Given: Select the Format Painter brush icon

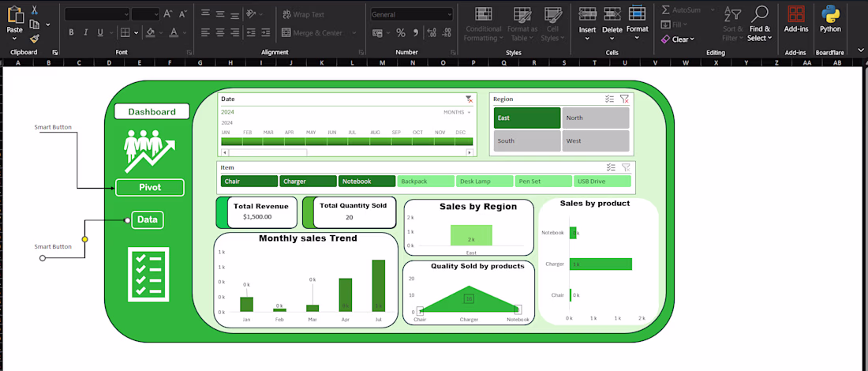Looking at the screenshot, I should click(34, 38).
